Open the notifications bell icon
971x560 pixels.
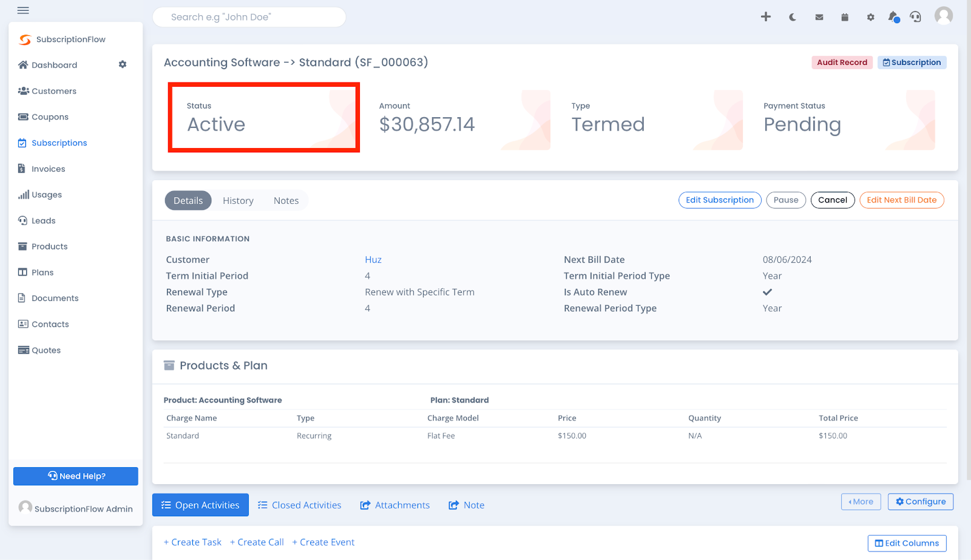893,17
